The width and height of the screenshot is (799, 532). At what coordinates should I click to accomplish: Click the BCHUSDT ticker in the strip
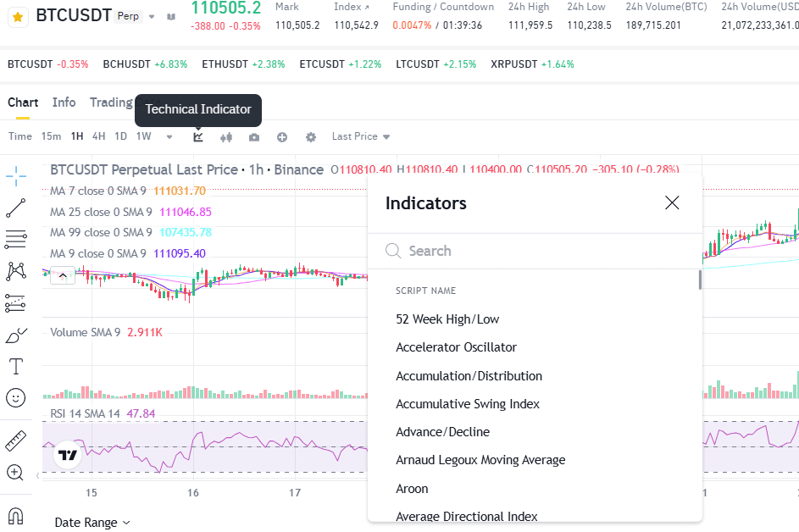[x=145, y=64]
